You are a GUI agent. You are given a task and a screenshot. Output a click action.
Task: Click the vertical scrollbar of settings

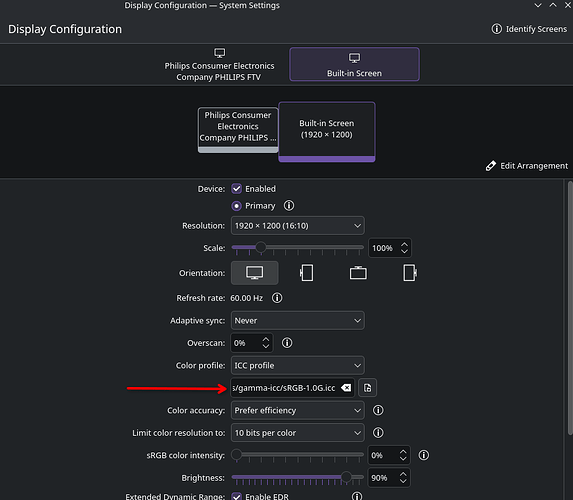click(x=570, y=308)
